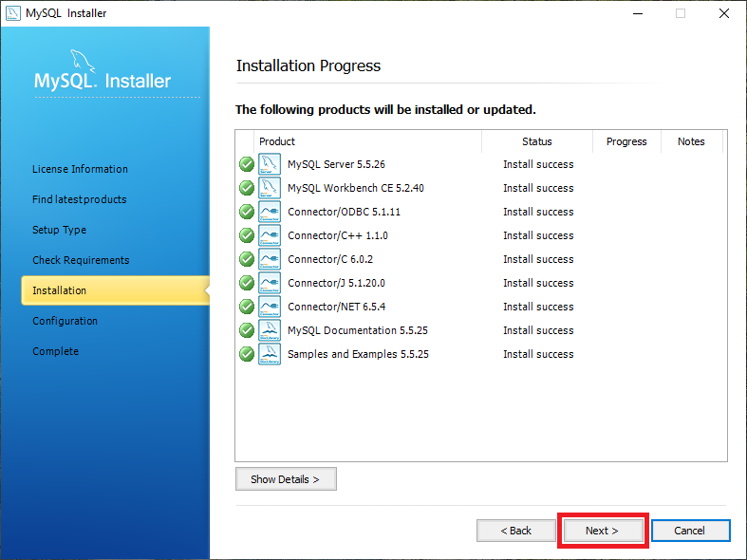Screen dimensions: 747x560
Task: Click the green checkmark beside MySQL Workbench CE
Action: [246, 188]
